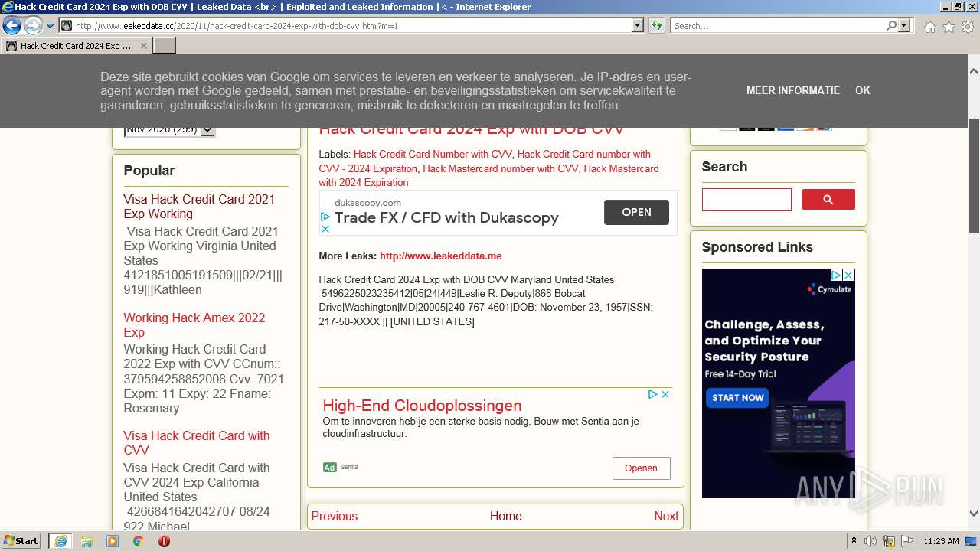This screenshot has width=980, height=551.
Task: Go to the Next post link
Action: click(x=666, y=517)
